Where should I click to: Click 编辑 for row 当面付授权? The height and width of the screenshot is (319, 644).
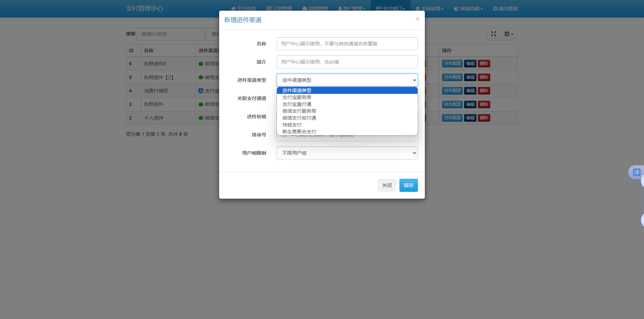[470, 91]
